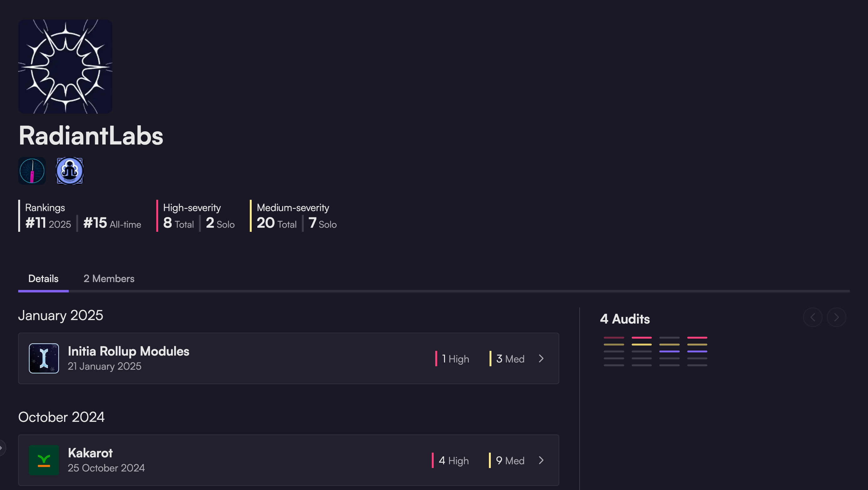
Task: Go to next audits with right arrow
Action: [x=836, y=317]
